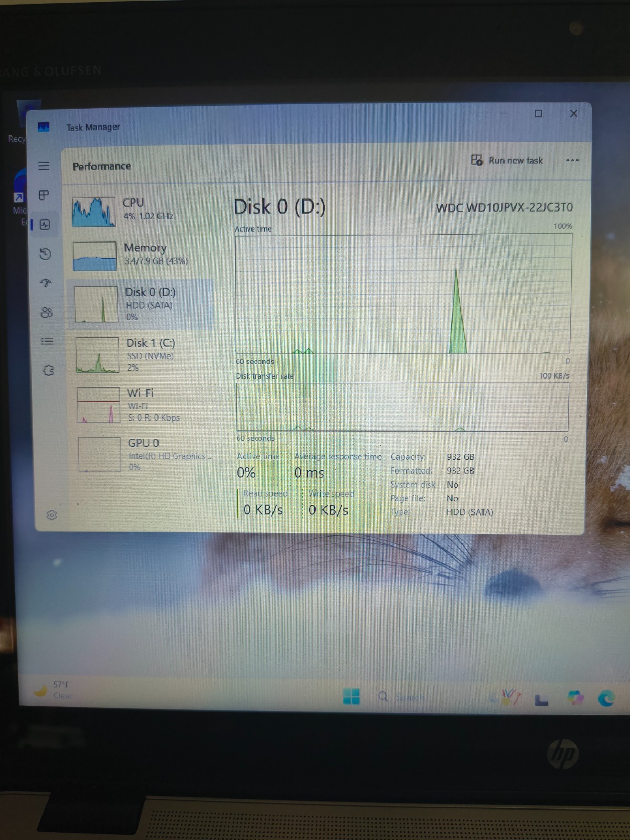
Task: Select the GPU 0 Intel HD Graphics entry
Action: coord(145,455)
